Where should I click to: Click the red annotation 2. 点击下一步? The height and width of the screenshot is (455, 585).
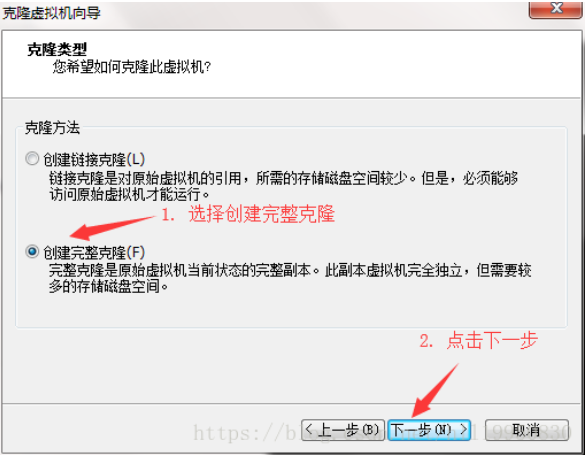478,340
